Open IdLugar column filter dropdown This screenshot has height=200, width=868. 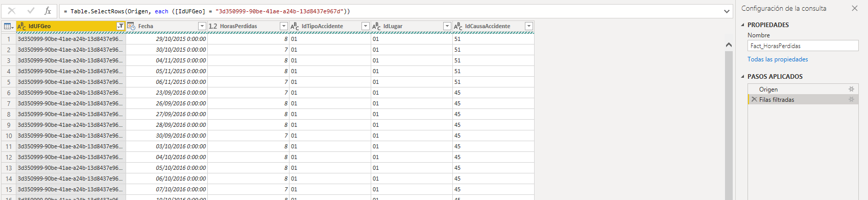[447, 26]
